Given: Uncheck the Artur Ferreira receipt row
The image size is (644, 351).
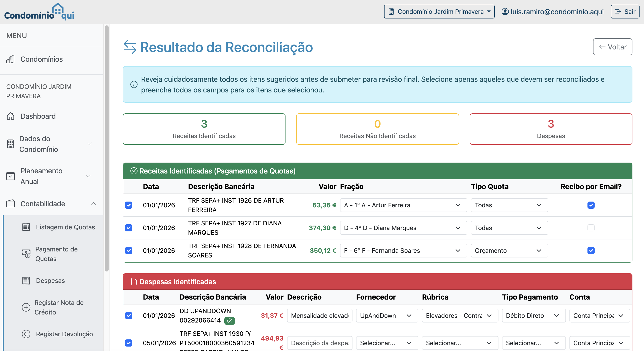Looking at the screenshot, I should pyautogui.click(x=129, y=205).
